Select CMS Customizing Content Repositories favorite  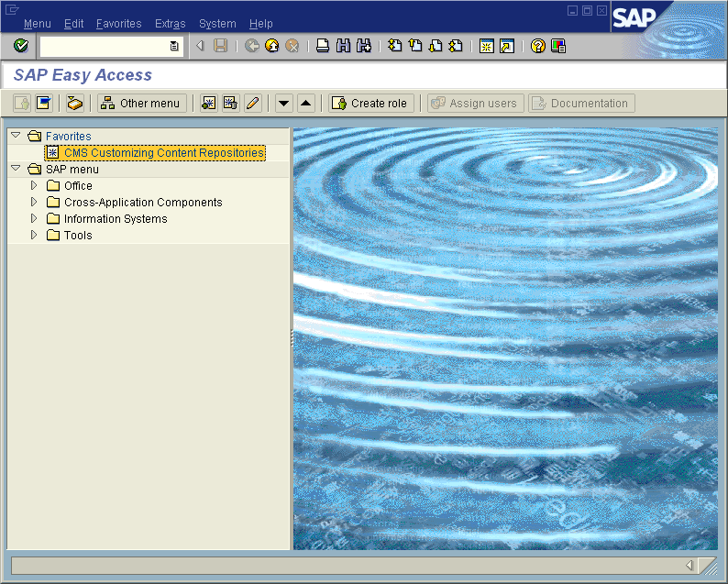click(163, 153)
